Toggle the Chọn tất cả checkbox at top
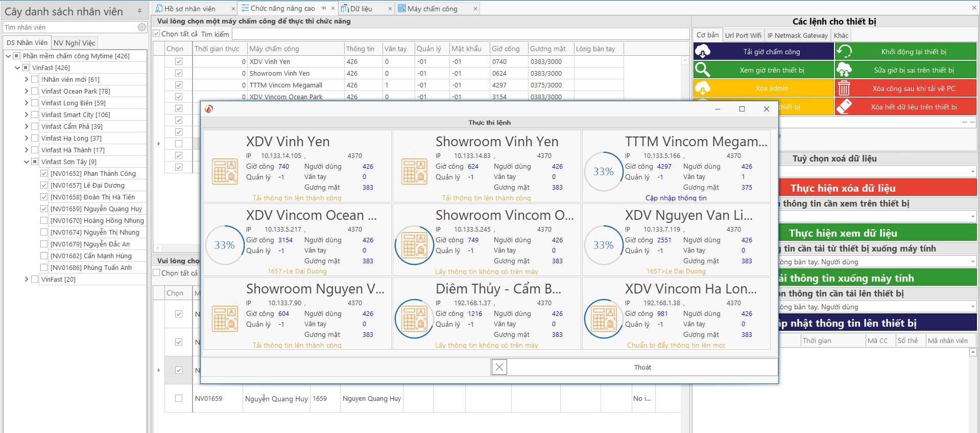This screenshot has height=433, width=980. [157, 34]
